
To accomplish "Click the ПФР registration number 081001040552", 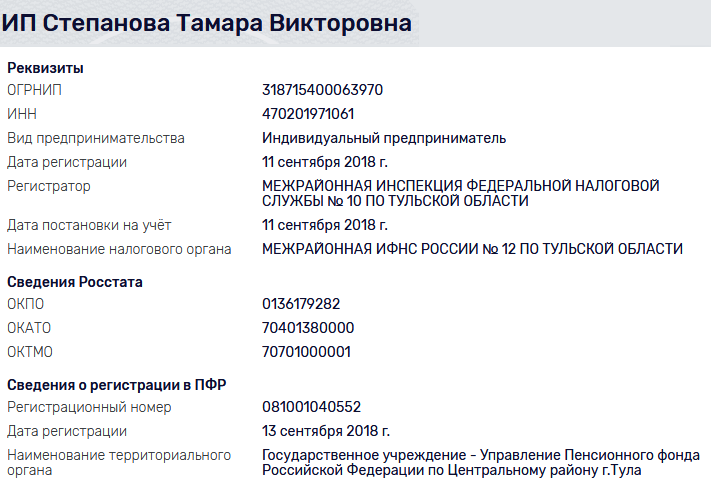I will point(311,407).
